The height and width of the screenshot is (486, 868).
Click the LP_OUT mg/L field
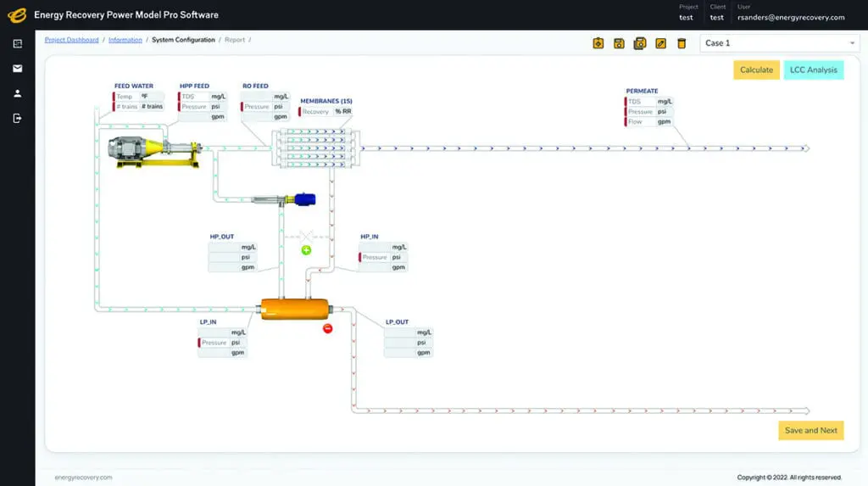(409, 332)
